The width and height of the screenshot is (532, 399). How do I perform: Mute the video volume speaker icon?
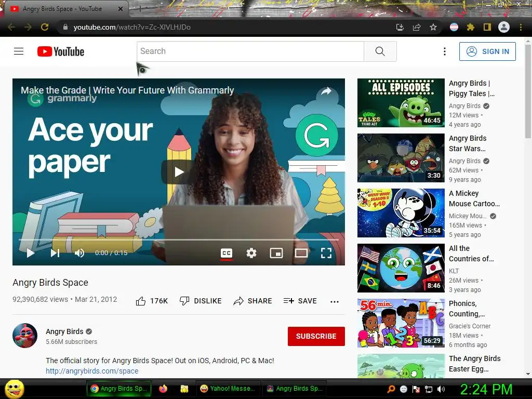79,253
